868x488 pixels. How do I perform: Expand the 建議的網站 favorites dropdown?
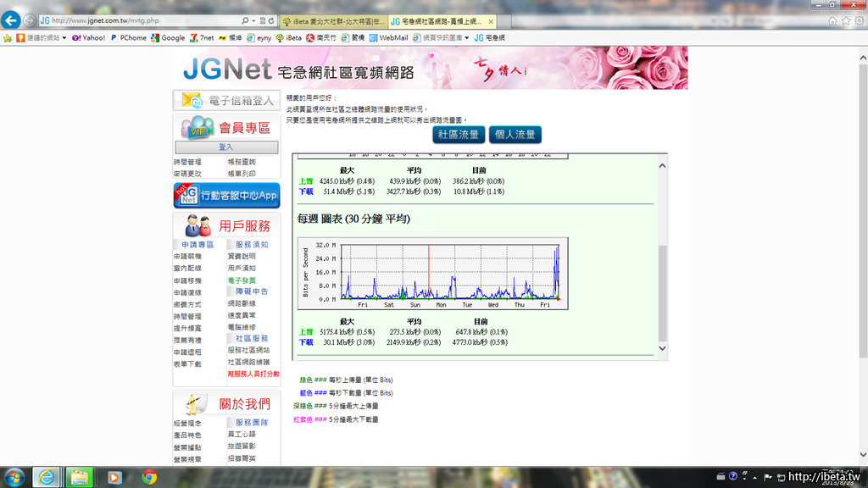pyautogui.click(x=66, y=37)
